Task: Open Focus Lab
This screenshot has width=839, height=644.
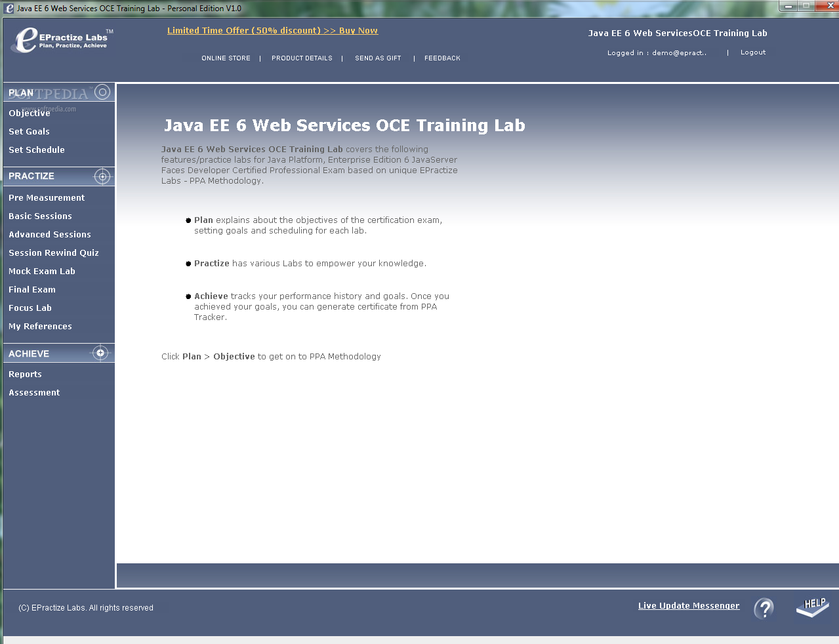Action: click(x=30, y=308)
